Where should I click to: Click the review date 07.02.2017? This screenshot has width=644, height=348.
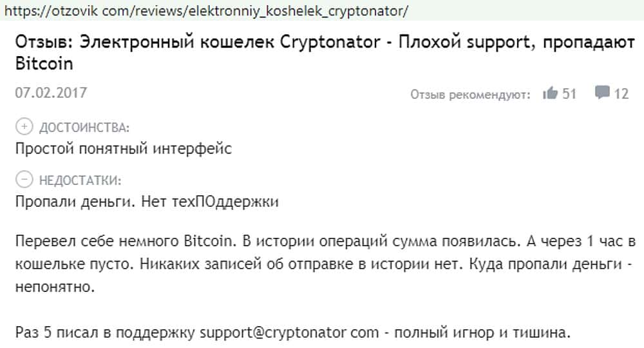tap(51, 93)
